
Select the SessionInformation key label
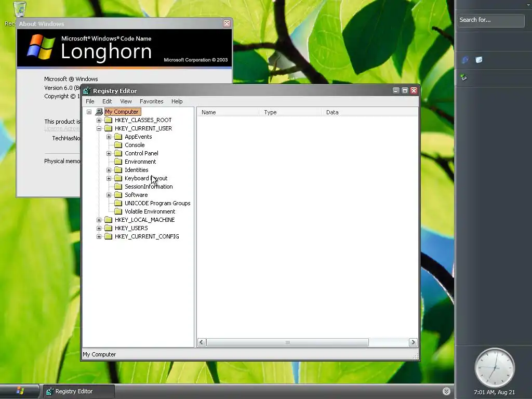pos(149,187)
